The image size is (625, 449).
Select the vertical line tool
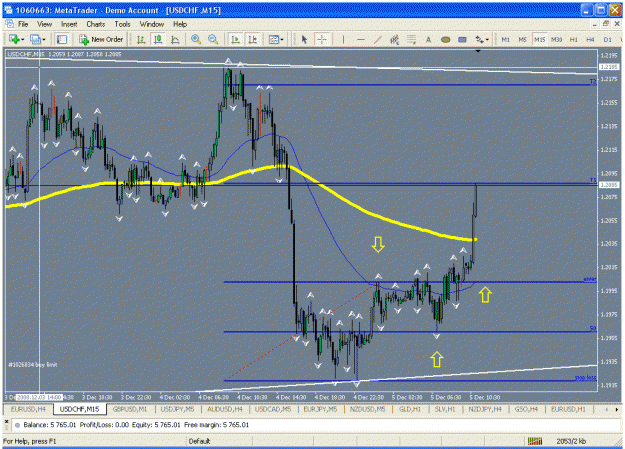pos(343,39)
